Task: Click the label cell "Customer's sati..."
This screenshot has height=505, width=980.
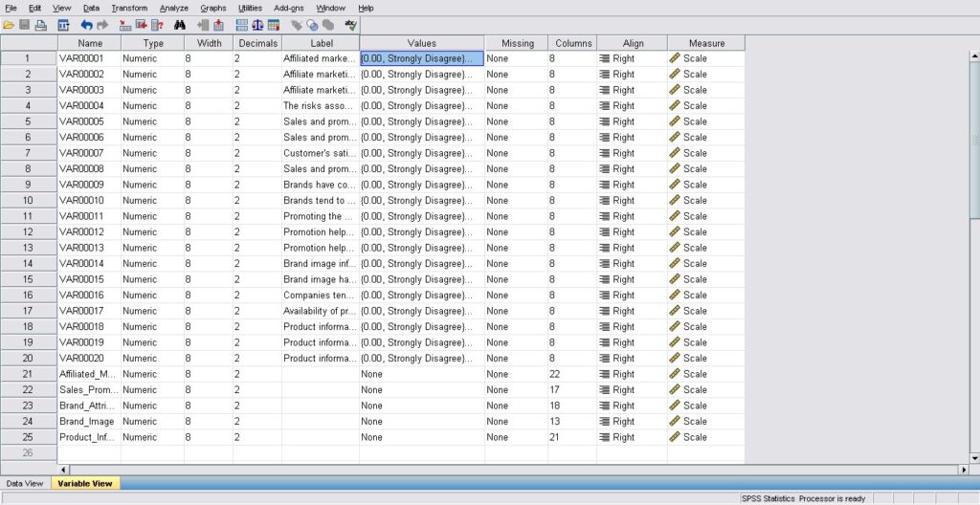Action: tap(321, 153)
